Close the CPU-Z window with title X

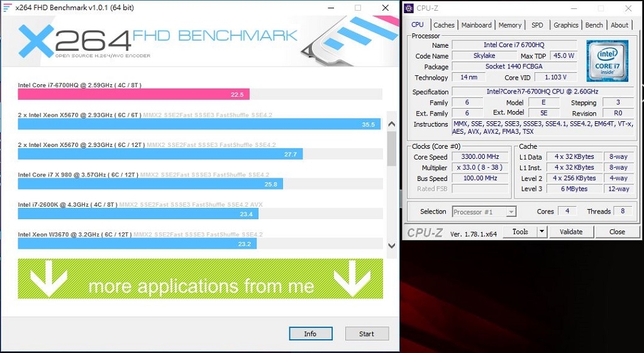[x=628, y=8]
